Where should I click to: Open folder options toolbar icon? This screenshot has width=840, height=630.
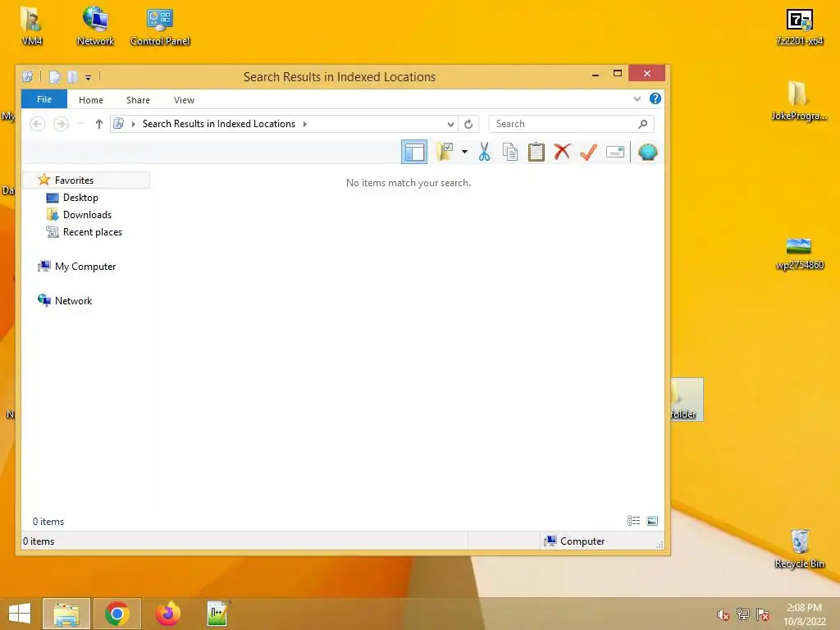coord(445,152)
